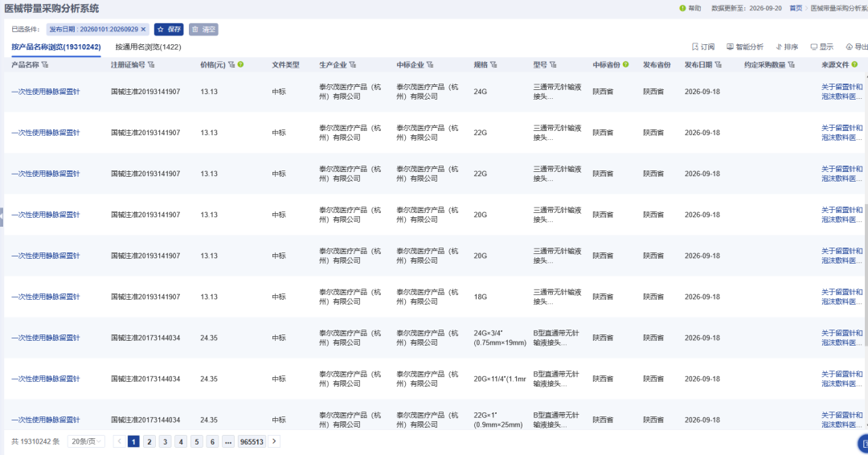This screenshot has height=455, width=868.
Task: Filter by the 约定采购数量 column icon
Action: coord(792,65)
